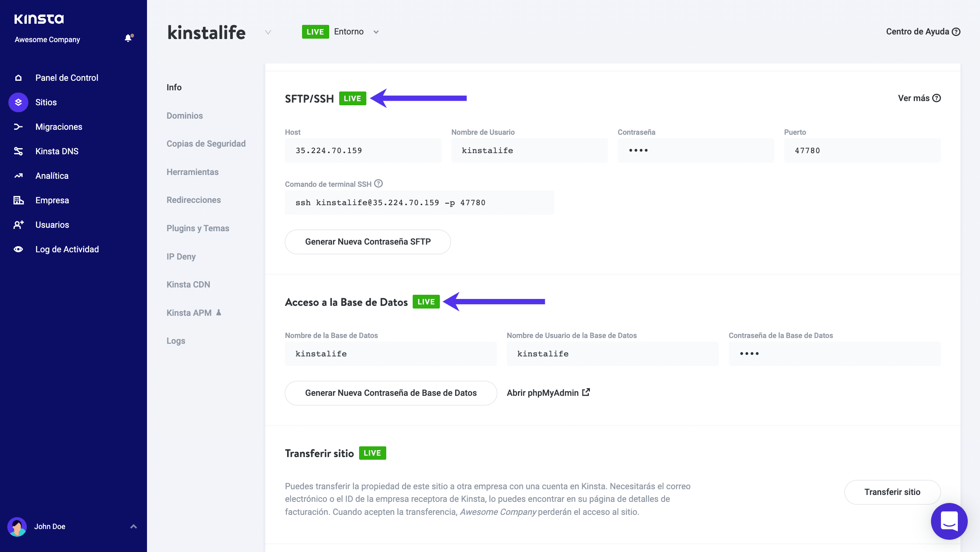Click the John Doe name in sidebar

50,527
